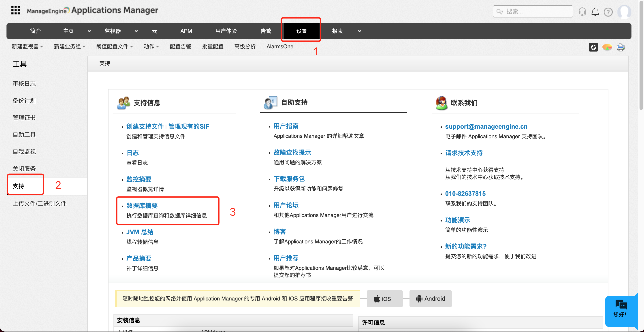Click the 自助支持 info person icon
This screenshot has width=644, height=332.
[270, 102]
